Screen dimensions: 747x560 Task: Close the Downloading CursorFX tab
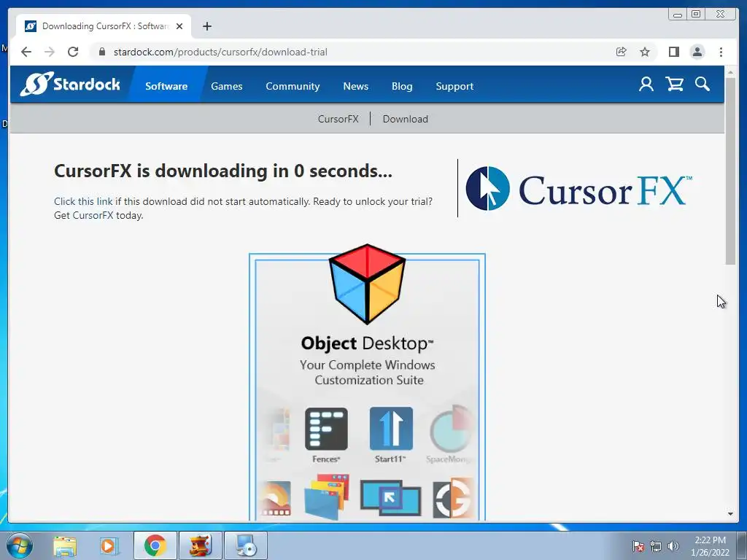tap(179, 26)
